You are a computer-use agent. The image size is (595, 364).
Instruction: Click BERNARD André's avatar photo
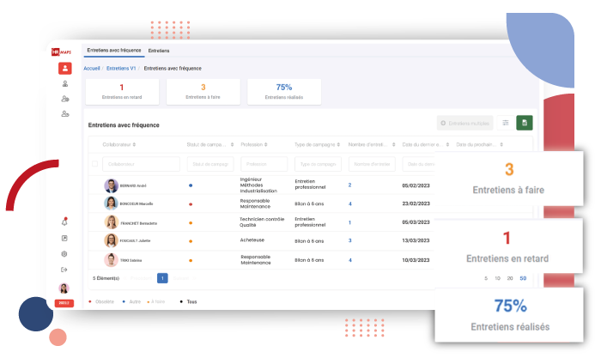(111, 185)
